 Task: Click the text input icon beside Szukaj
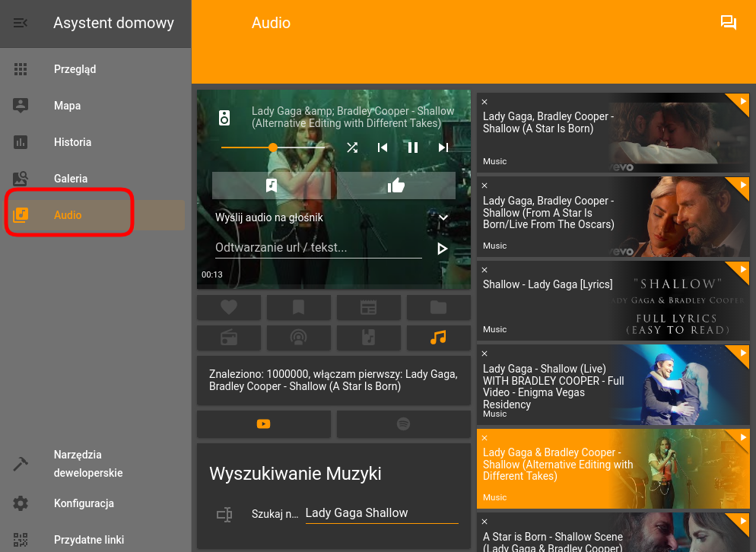[224, 515]
